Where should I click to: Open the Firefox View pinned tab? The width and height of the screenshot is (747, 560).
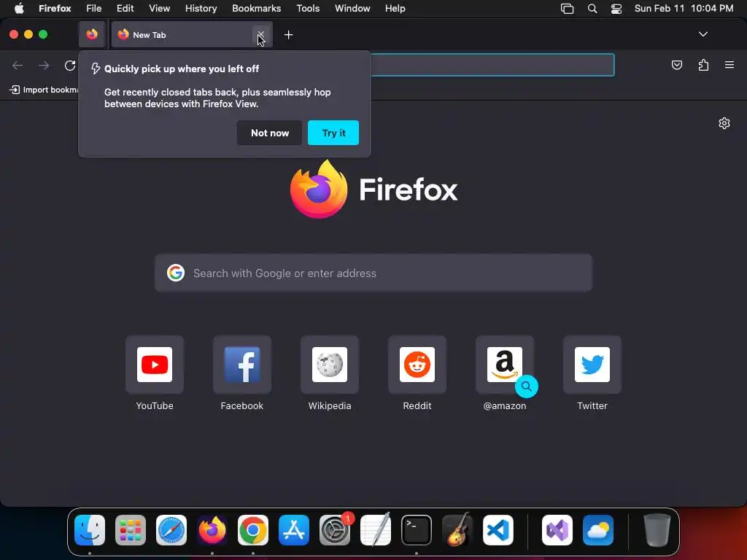tap(92, 34)
